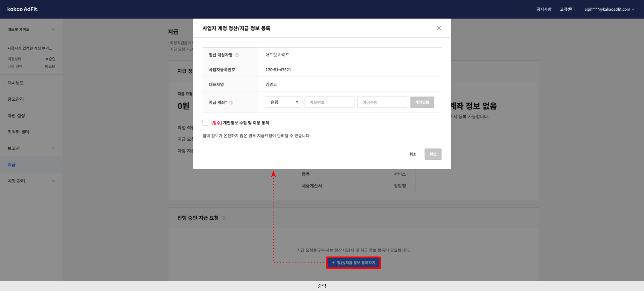Open 광고관리 from the sidebar
This screenshot has width=644, height=291.
tap(16, 100)
